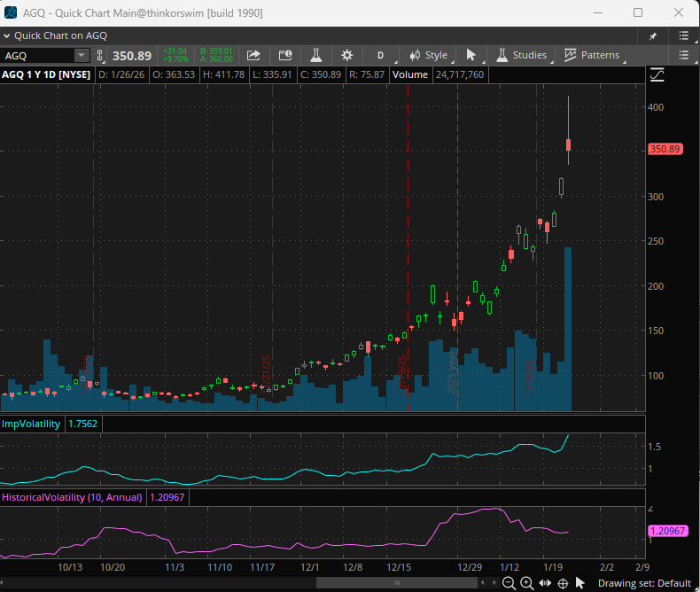Click the 350.89 price bubble on axis
The height and width of the screenshot is (592, 700).
coord(665,149)
